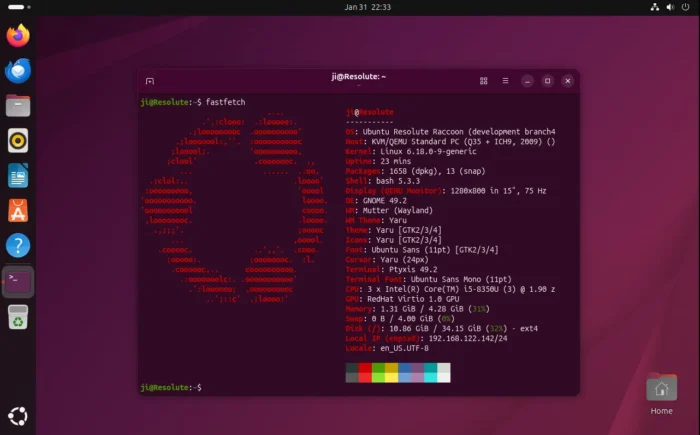The image size is (700, 435).
Task: Click the Terminal icon in dock
Action: tap(18, 281)
